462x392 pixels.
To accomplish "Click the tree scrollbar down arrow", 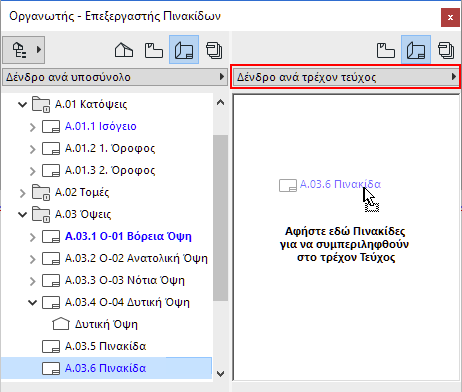I will click(x=220, y=374).
